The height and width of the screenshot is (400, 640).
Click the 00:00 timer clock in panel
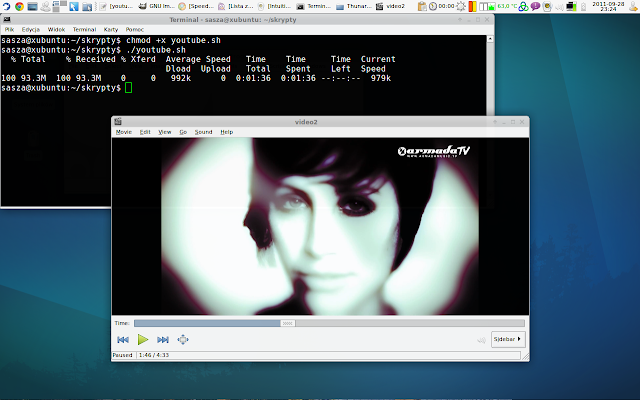(442, 6)
